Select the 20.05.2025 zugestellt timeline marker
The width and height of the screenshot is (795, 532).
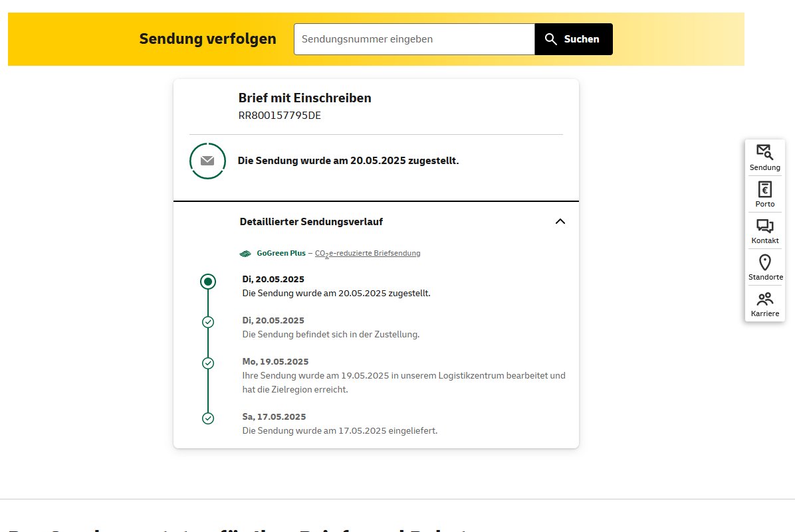pos(208,282)
